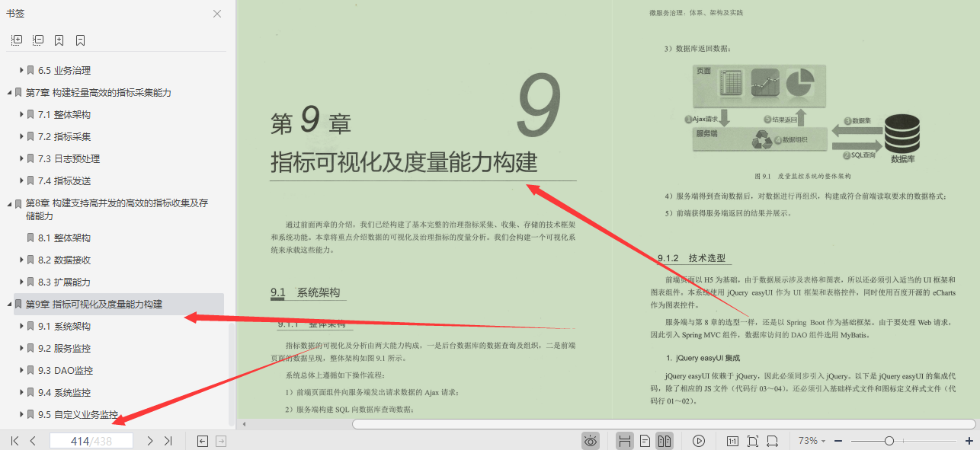The image size is (980, 450).
Task: Expand the 7.2 指标采集 bookmark
Action: click(21, 136)
